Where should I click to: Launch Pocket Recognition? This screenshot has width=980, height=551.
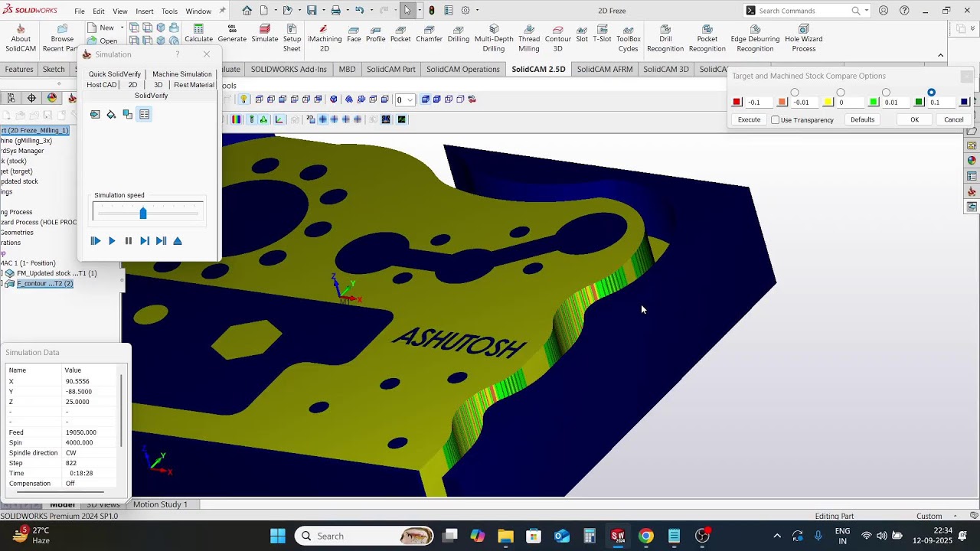707,38
